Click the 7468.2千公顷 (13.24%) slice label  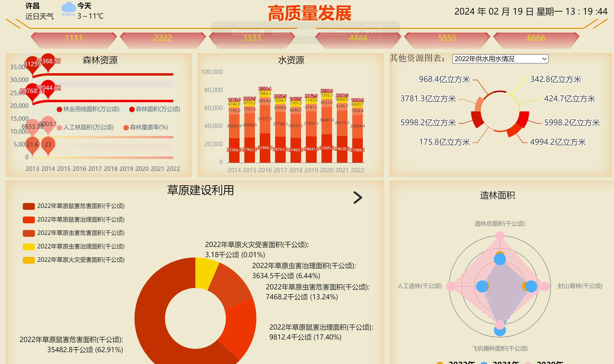tap(302, 297)
